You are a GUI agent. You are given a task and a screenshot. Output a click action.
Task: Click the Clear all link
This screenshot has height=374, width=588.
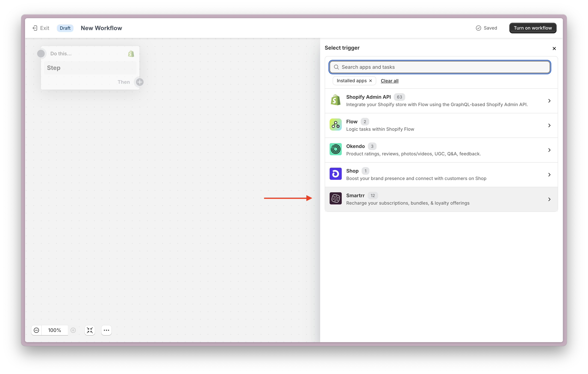point(389,81)
